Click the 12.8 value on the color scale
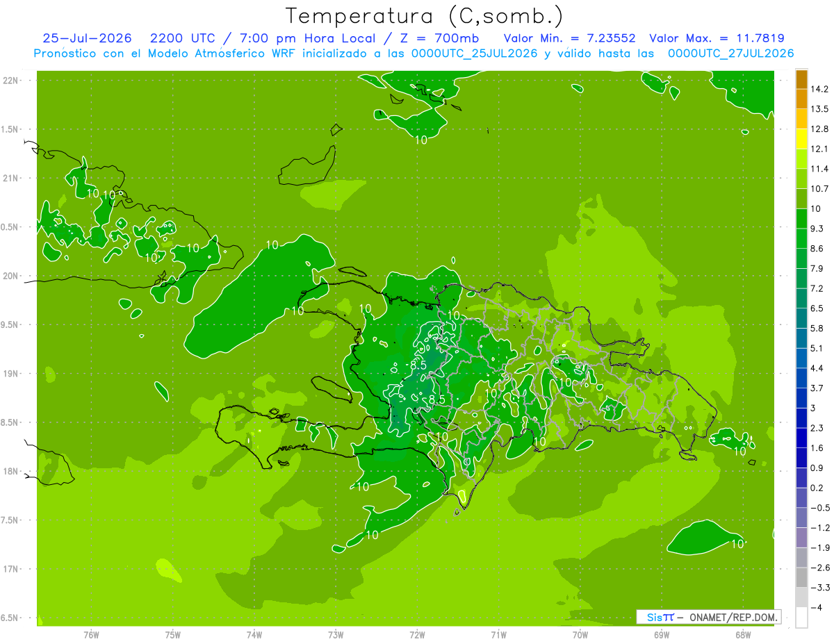Image resolution: width=834 pixels, height=644 pixels. click(820, 129)
